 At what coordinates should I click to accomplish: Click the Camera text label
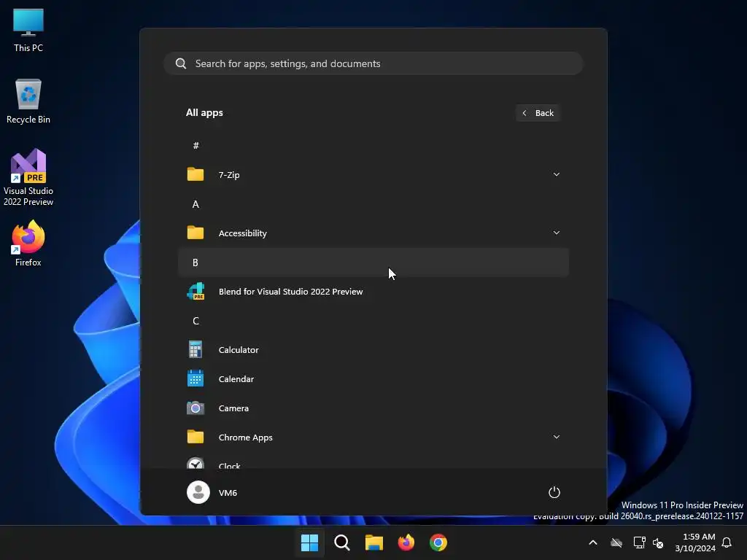(x=233, y=408)
